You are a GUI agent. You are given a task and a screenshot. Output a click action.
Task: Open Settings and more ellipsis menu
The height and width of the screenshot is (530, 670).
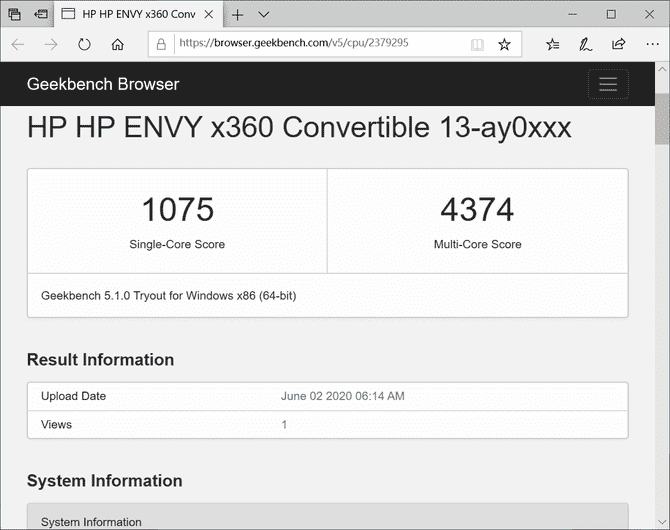[652, 44]
